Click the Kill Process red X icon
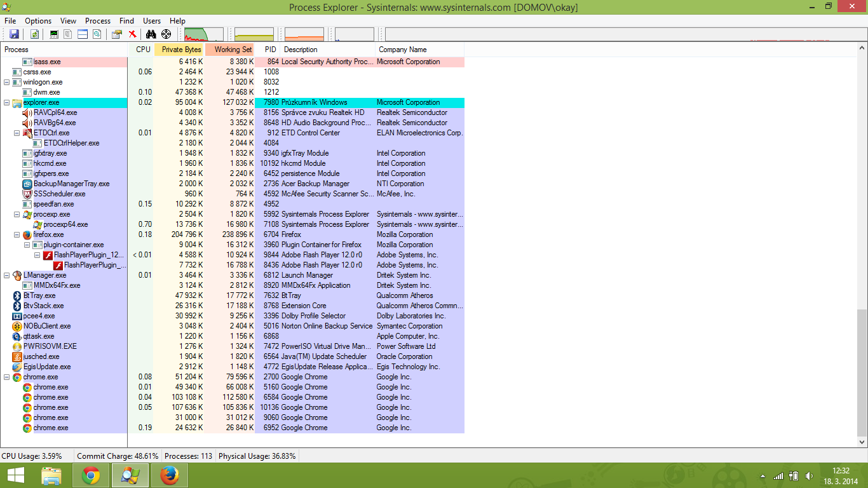The image size is (868, 488). (132, 34)
